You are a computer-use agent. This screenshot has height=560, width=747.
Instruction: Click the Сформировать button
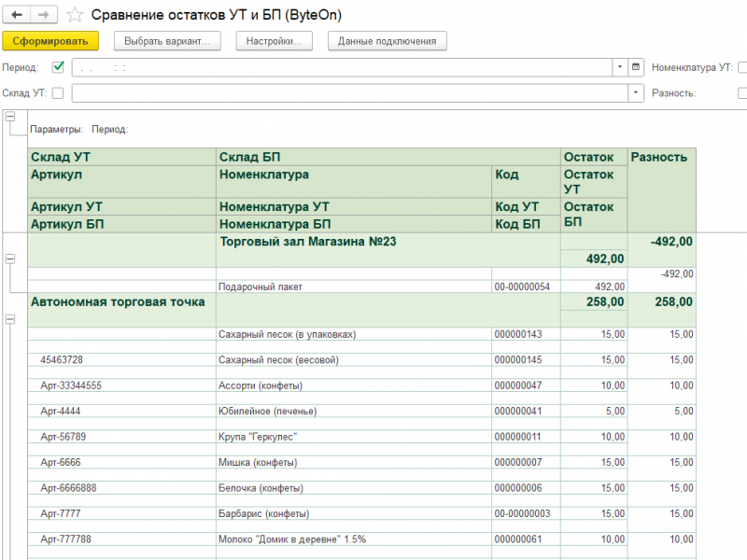click(50, 41)
